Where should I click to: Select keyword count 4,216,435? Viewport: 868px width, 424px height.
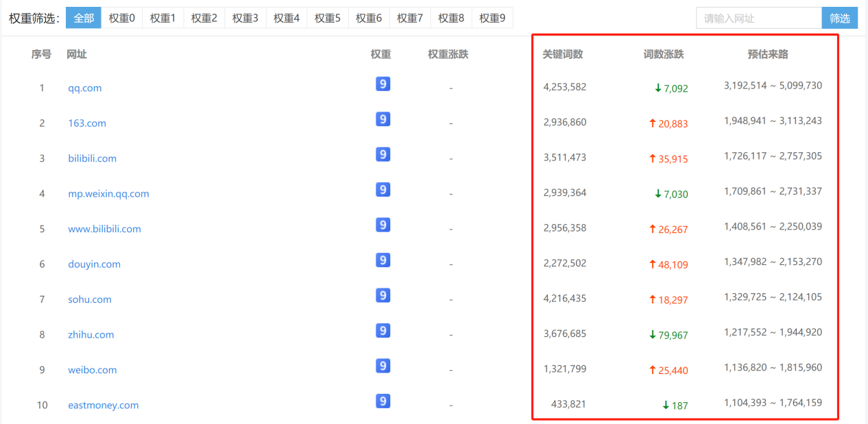(565, 299)
